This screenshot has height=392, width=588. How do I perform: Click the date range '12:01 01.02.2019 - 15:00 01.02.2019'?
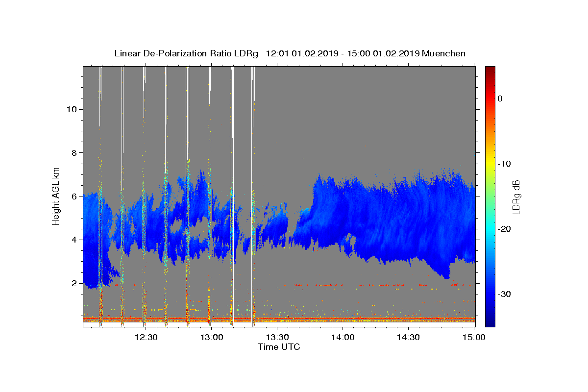(343, 53)
